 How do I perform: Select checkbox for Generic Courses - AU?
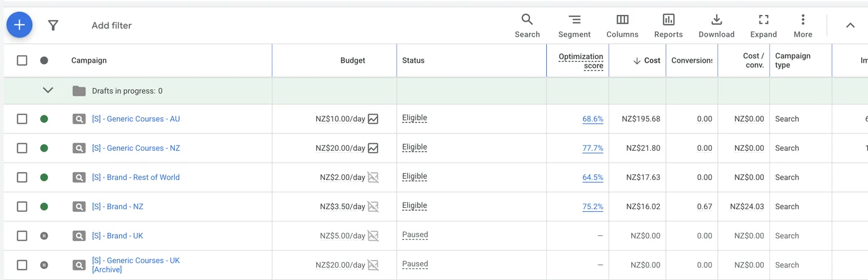pos(22,119)
